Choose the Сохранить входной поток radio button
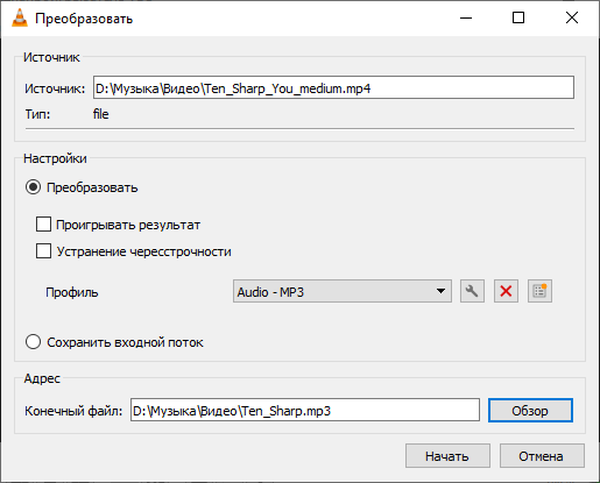 [x=34, y=342]
